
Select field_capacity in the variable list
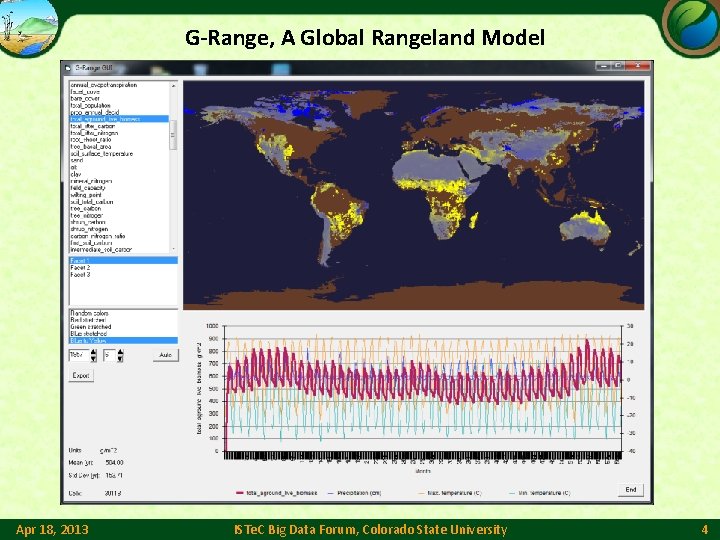pyautogui.click(x=88, y=188)
